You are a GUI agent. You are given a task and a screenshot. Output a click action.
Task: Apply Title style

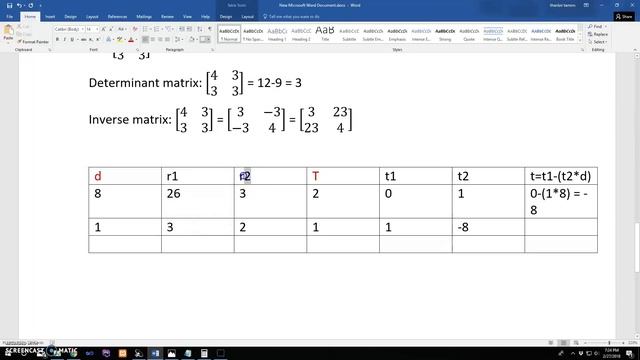(x=325, y=34)
